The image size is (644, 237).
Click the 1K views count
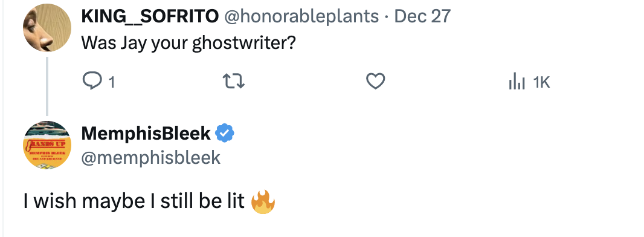541,83
